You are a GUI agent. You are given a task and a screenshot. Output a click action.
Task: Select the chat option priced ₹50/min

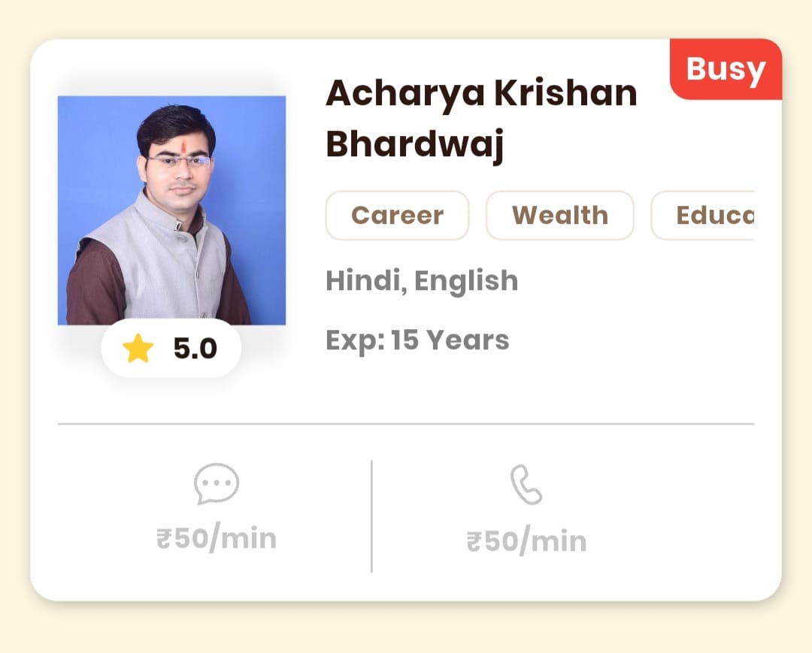pyautogui.click(x=216, y=511)
